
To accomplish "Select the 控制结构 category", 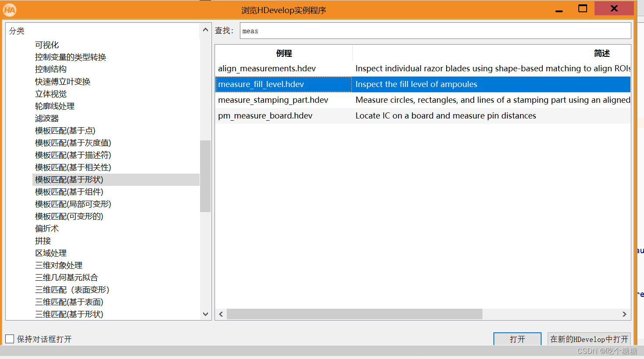I will pyautogui.click(x=51, y=69).
